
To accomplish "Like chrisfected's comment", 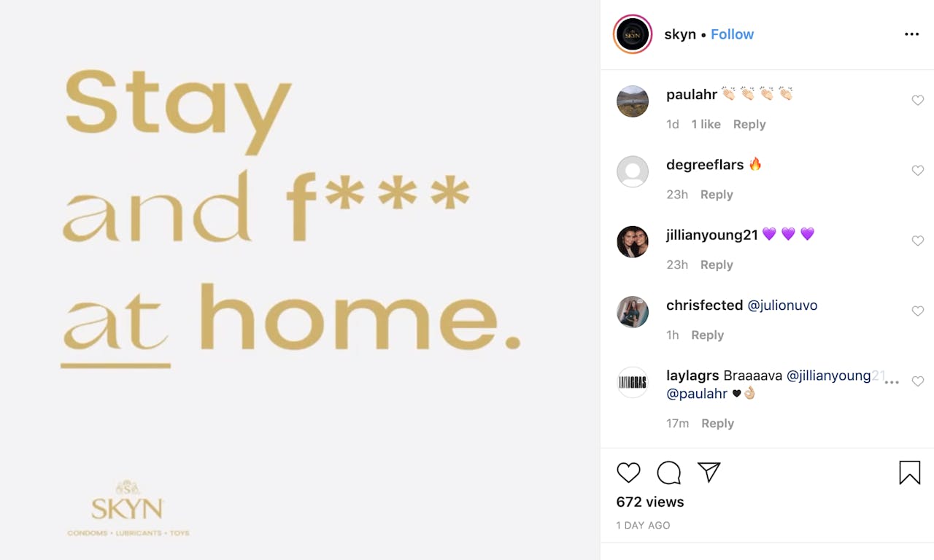I will [918, 311].
